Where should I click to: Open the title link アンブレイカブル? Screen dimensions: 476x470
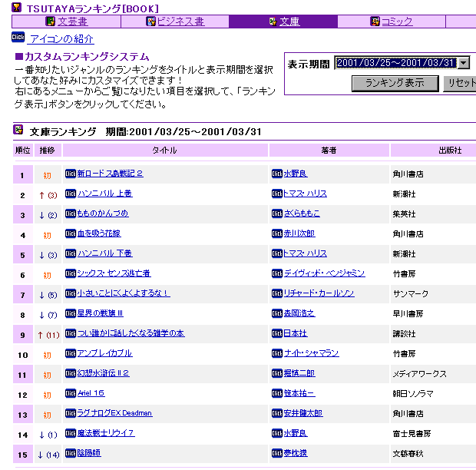[x=104, y=353]
